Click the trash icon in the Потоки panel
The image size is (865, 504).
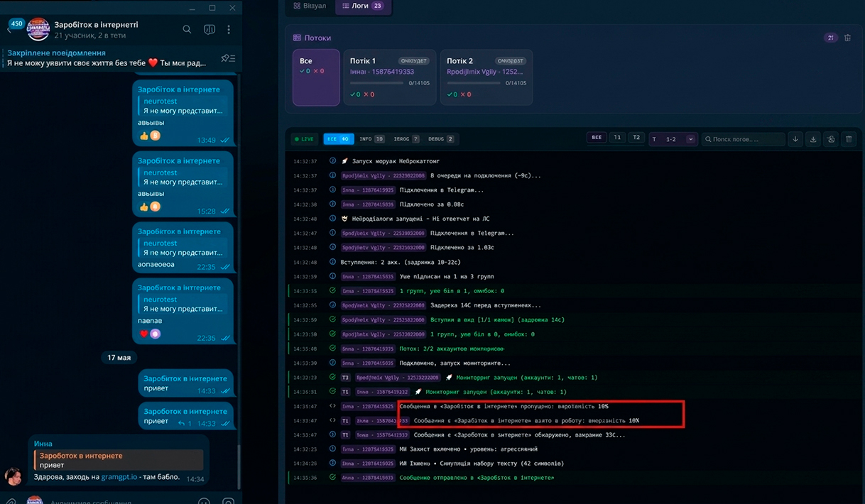tap(847, 38)
